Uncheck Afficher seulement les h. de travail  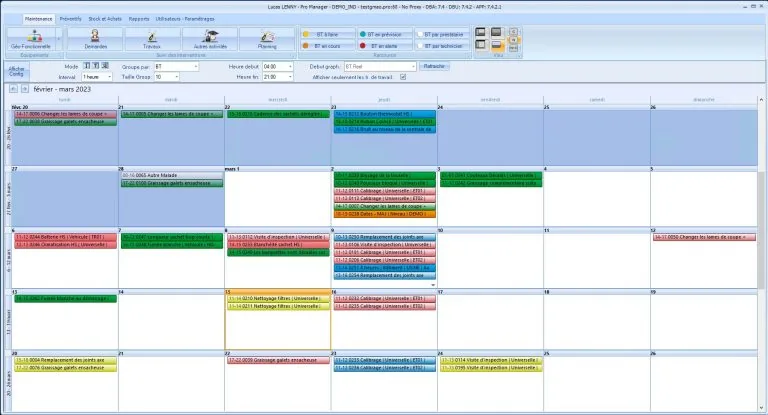[403, 77]
